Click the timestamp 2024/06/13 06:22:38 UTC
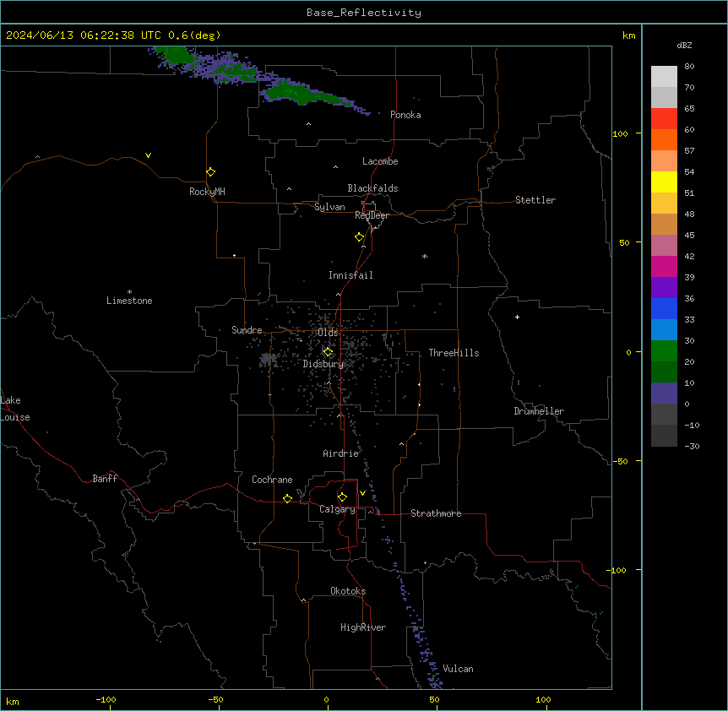This screenshot has width=728, height=711. coord(84,35)
